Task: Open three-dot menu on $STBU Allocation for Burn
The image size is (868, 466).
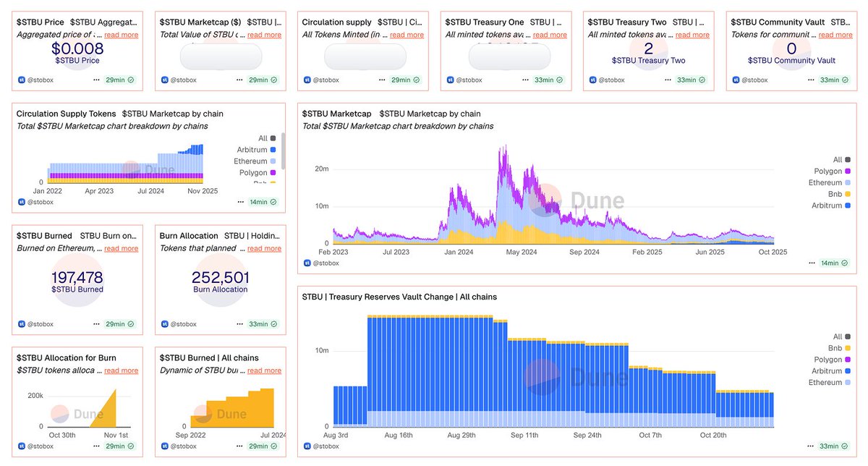Action: (x=97, y=446)
